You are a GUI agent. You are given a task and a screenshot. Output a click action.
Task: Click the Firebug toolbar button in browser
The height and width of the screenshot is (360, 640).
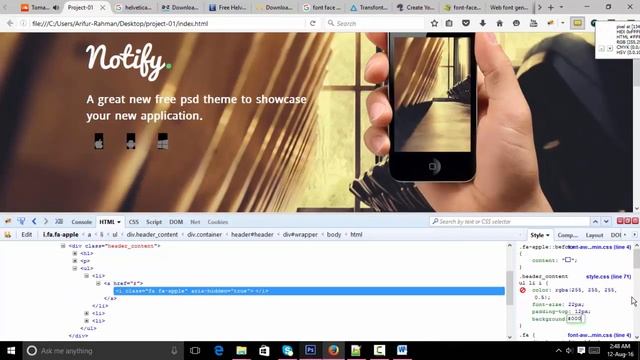point(550,24)
